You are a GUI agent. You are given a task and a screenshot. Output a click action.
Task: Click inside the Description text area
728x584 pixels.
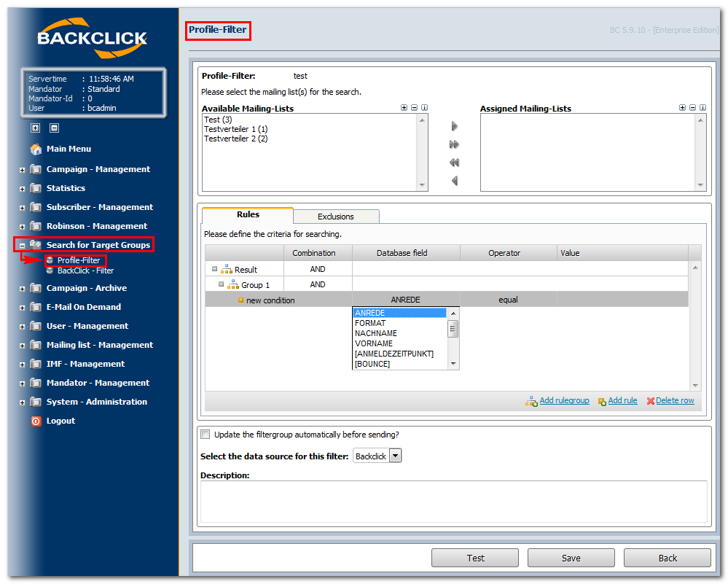tap(453, 502)
